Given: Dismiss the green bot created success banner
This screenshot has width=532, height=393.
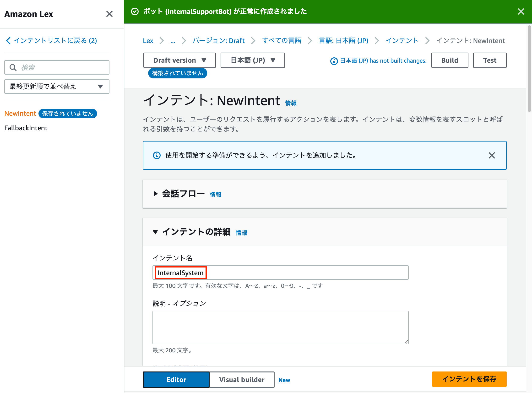Looking at the screenshot, I should coord(521,11).
